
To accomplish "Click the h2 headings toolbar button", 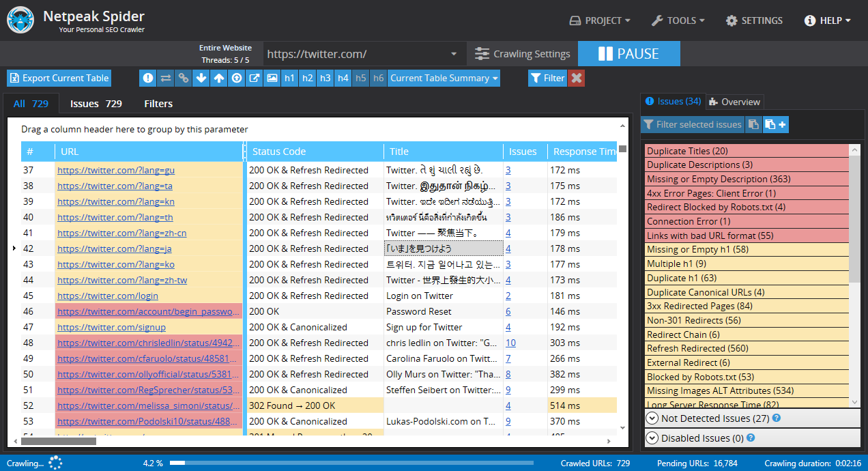I will tap(307, 78).
